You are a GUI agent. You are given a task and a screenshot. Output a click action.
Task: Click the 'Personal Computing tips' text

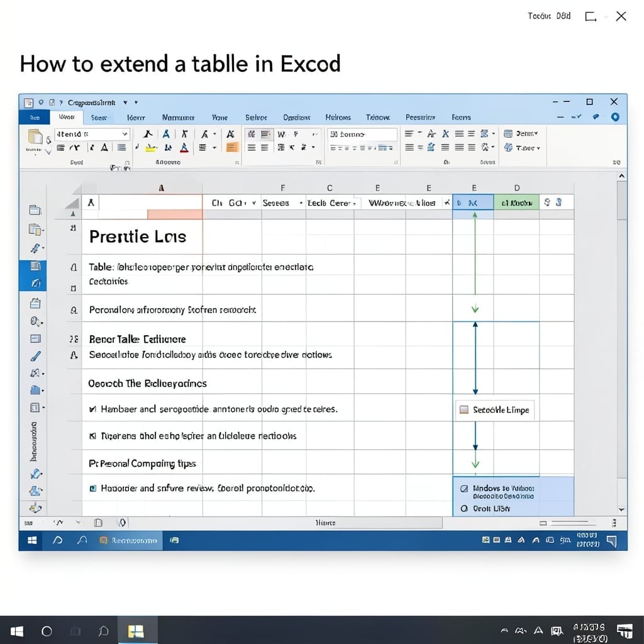(142, 464)
